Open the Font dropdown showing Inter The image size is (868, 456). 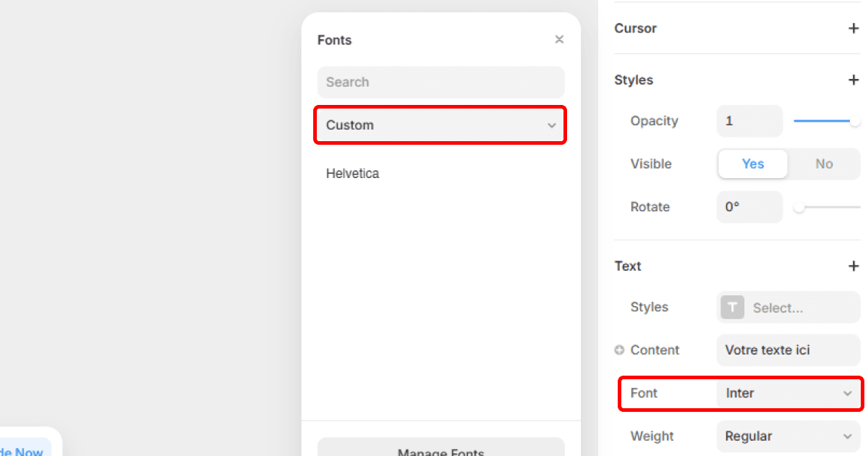pos(788,393)
